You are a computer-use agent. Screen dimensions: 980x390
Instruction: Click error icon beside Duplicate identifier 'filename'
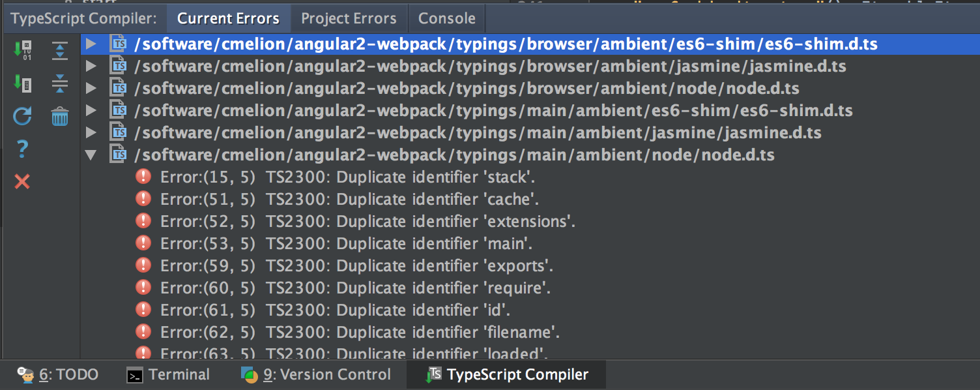pyautogui.click(x=143, y=332)
